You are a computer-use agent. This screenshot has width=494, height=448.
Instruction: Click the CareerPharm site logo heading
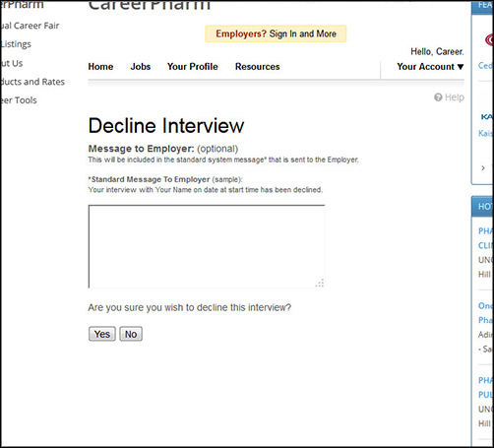150,5
